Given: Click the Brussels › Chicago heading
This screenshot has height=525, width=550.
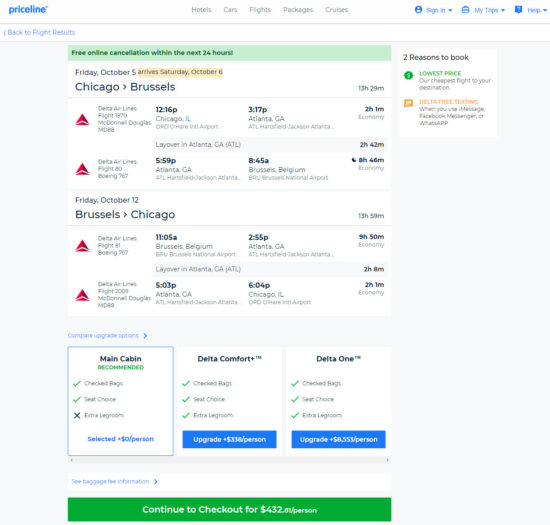Looking at the screenshot, I should [x=125, y=214].
